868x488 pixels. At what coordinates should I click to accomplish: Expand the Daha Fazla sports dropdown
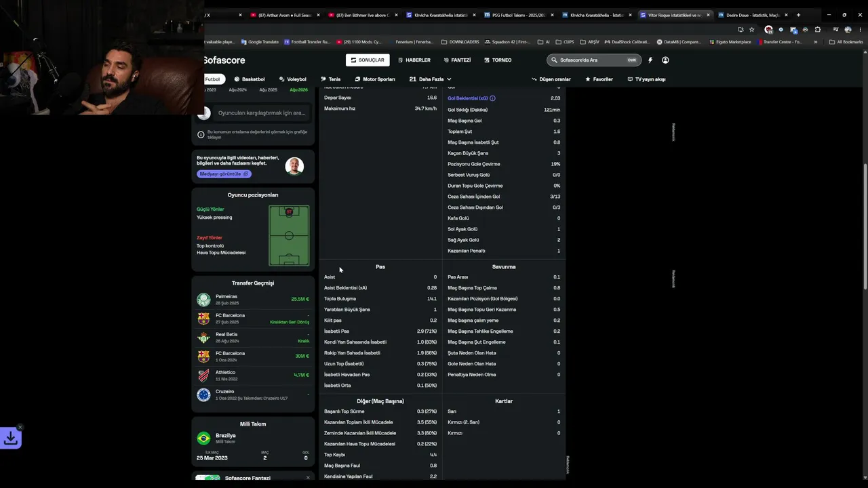coord(431,79)
